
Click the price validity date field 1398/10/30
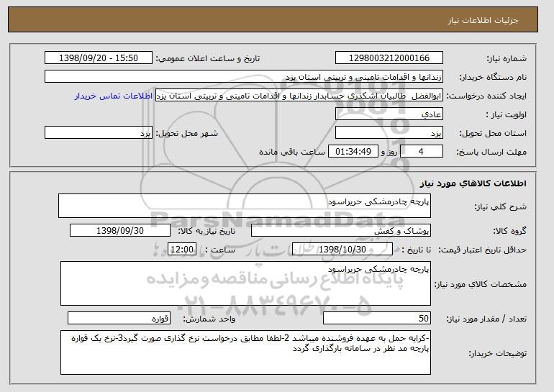point(342,250)
